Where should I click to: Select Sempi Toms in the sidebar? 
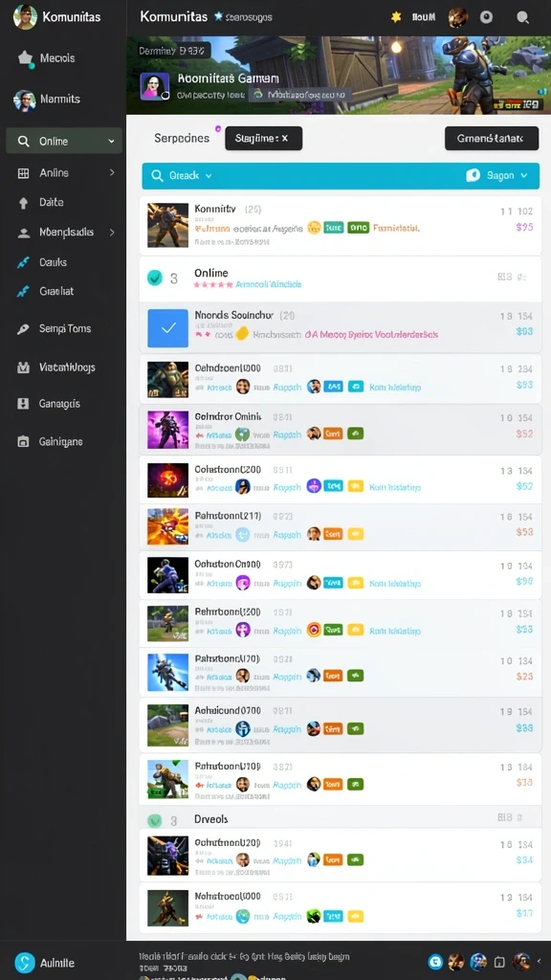pos(65,329)
